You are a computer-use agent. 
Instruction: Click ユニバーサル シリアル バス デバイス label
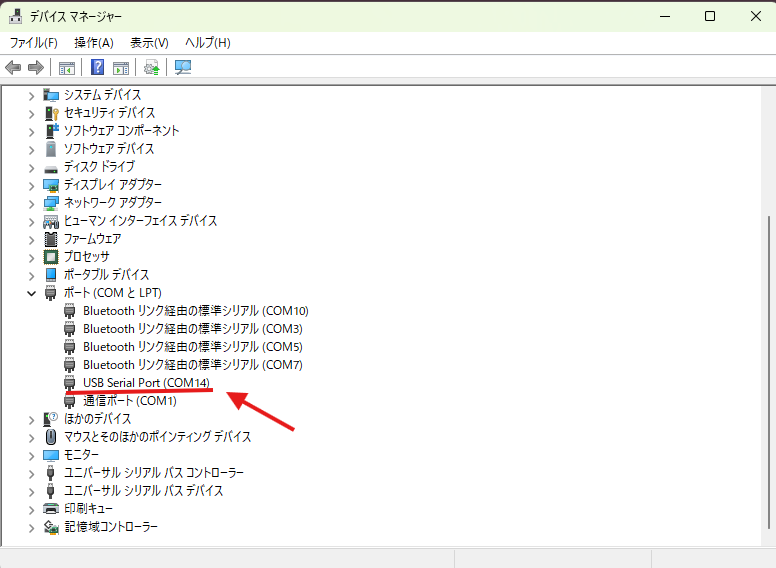coord(144,491)
